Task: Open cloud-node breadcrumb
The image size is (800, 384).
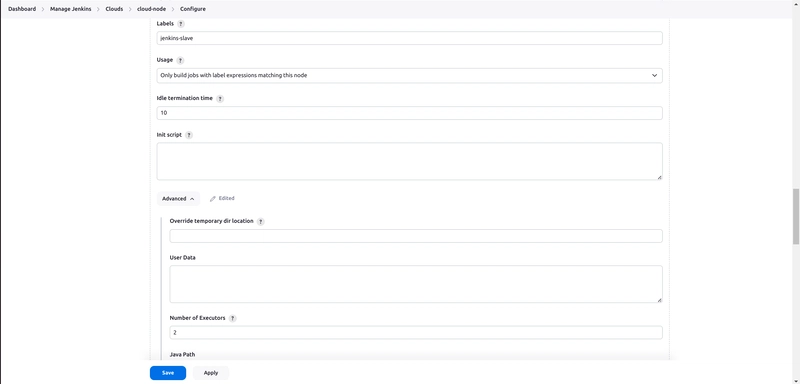Action: click(x=152, y=9)
